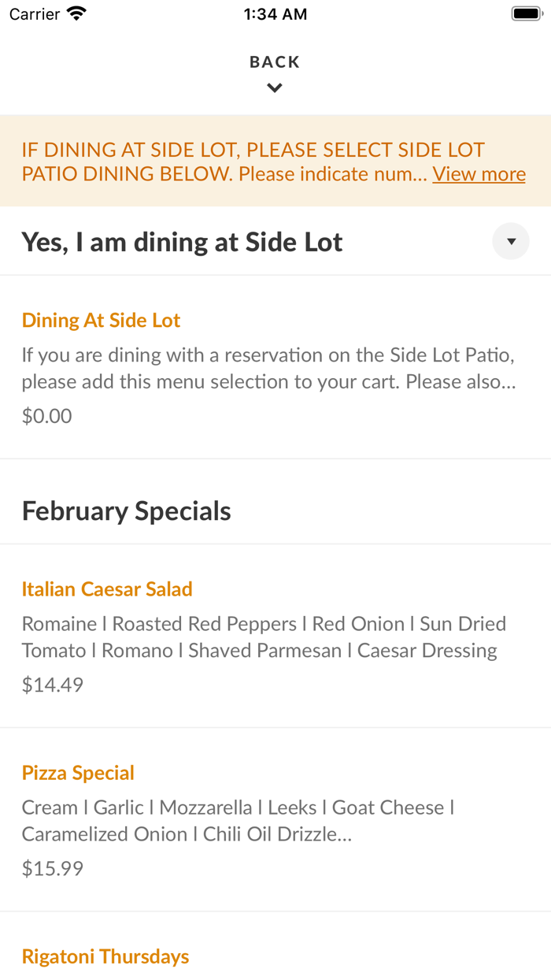Expand the Side Lot section dropdown arrow
The width and height of the screenshot is (551, 980).
(x=511, y=242)
